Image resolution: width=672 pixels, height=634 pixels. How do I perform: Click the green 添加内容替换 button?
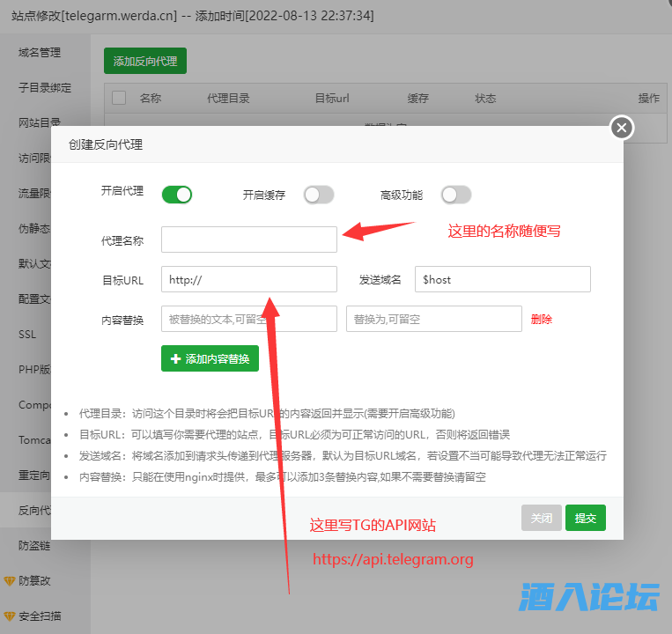point(210,358)
